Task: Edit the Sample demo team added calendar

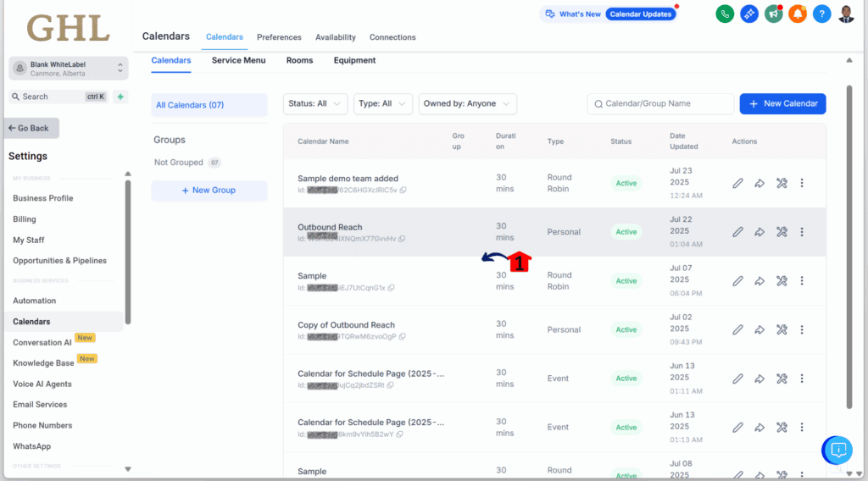Action: pyautogui.click(x=738, y=183)
